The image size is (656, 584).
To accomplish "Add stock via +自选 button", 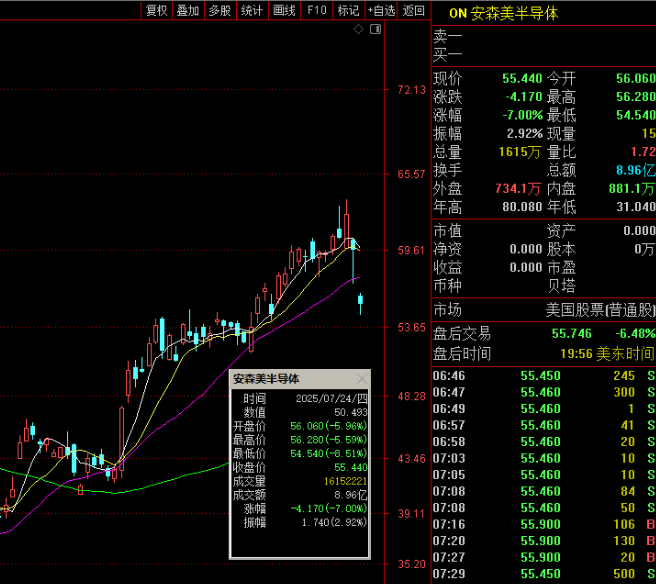I will [x=381, y=10].
